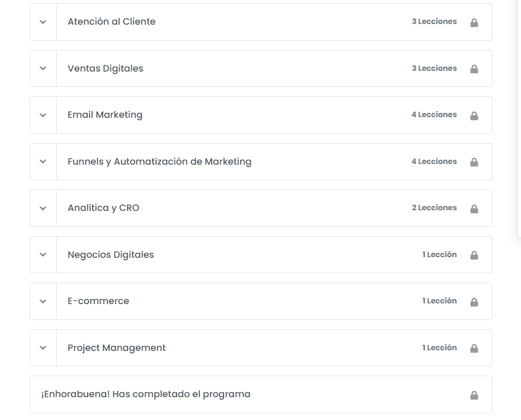Image resolution: width=521 pixels, height=420 pixels.
Task: Click the lock icon on the E-commerce section
Action: click(x=474, y=302)
